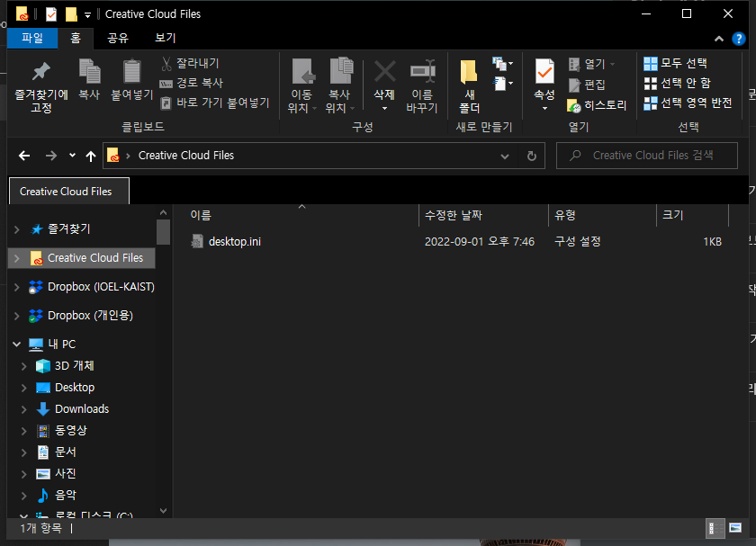The width and height of the screenshot is (756, 546).
Task: Click 선택 영역 반전 (Invert selection)
Action: 688,103
